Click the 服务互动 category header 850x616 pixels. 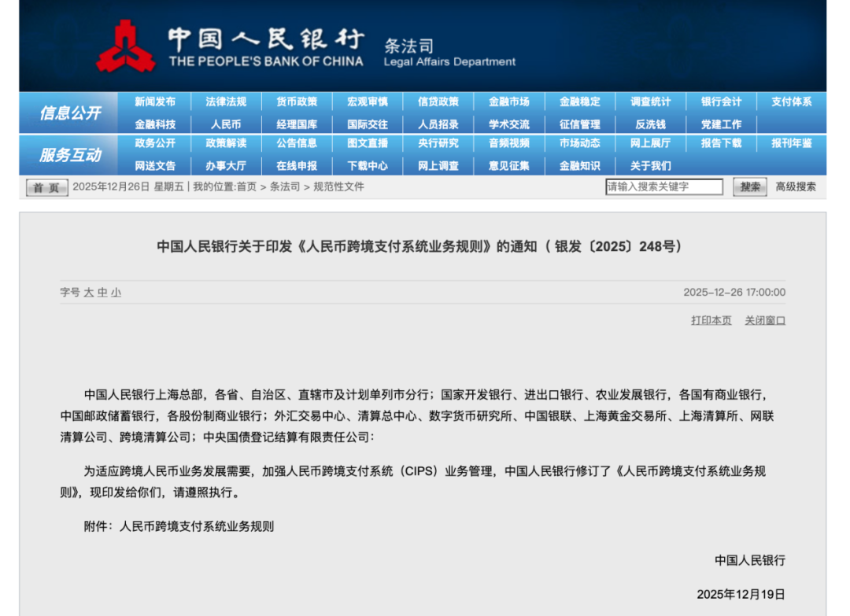(70, 155)
